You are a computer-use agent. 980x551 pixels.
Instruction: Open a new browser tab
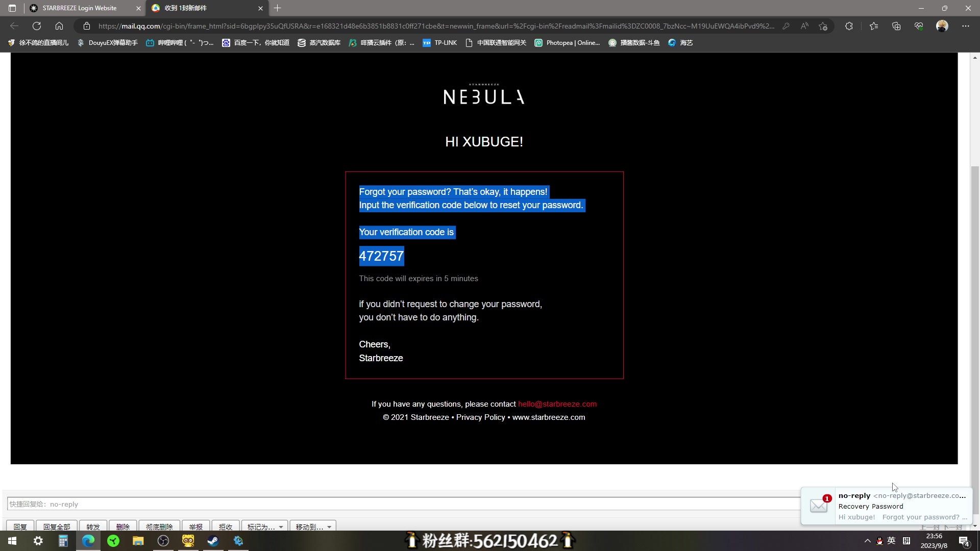[278, 8]
